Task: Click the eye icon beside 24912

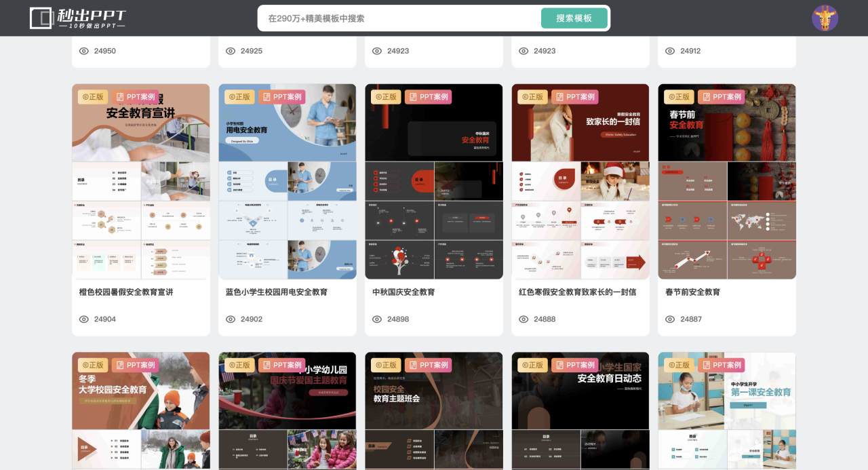Action: tap(670, 51)
